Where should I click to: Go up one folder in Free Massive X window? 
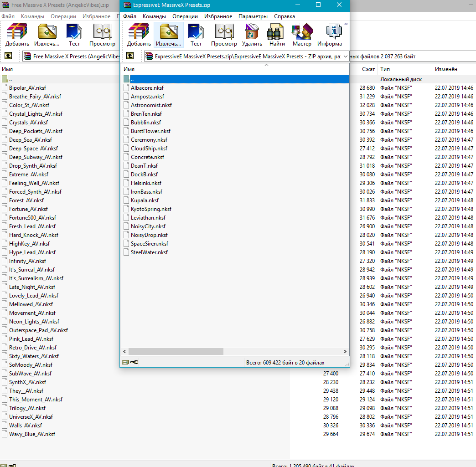(x=8, y=56)
